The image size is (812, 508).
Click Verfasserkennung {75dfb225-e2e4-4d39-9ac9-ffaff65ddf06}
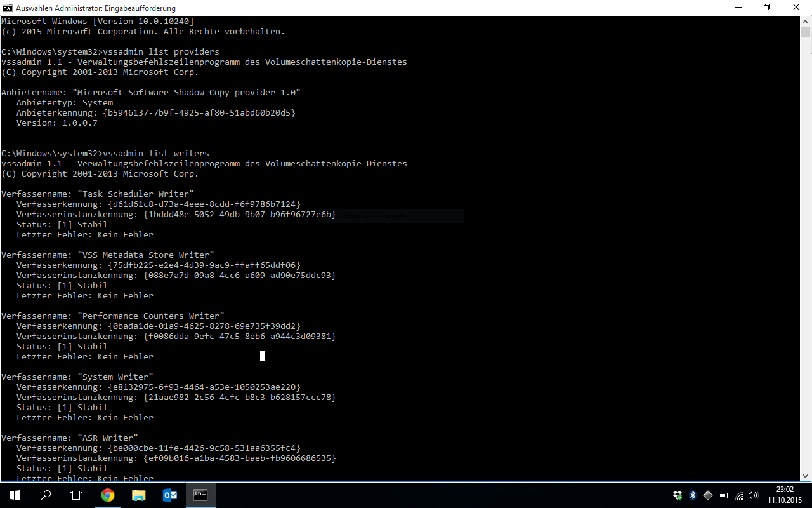coord(159,265)
